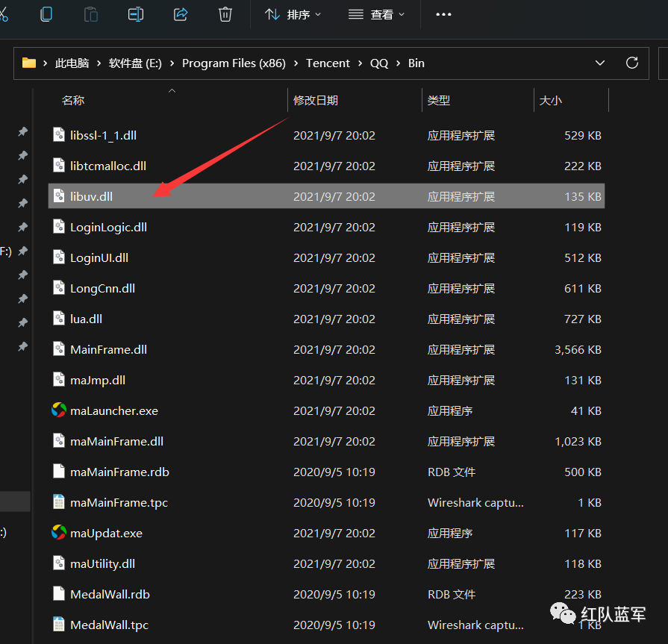This screenshot has width=668, height=644.
Task: Navigate to QQ breadcrumb
Action: [x=379, y=63]
